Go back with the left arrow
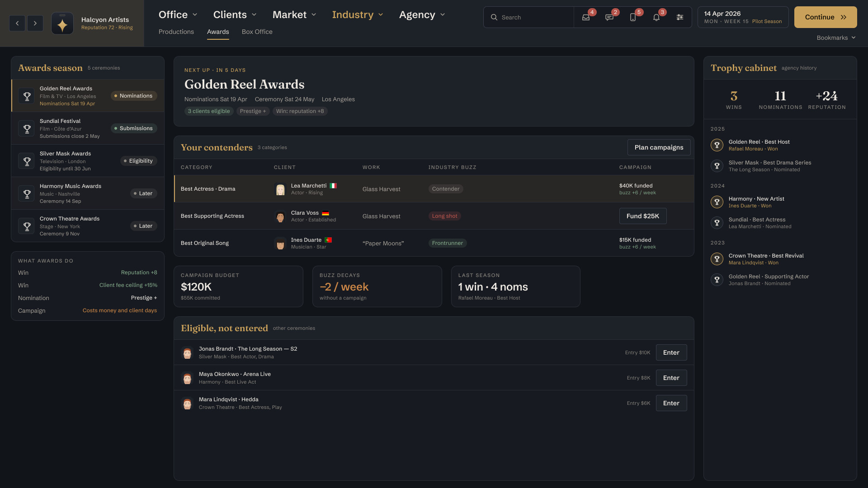This screenshot has height=488, width=868. (17, 23)
